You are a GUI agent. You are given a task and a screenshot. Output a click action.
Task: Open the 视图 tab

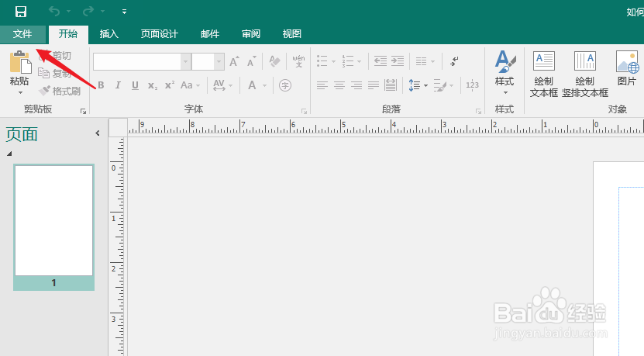pyautogui.click(x=292, y=33)
